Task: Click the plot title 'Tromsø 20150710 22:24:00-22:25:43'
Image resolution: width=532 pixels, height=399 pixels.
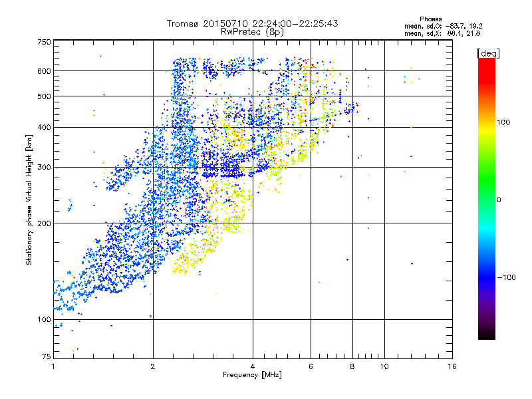Action: 252,23
